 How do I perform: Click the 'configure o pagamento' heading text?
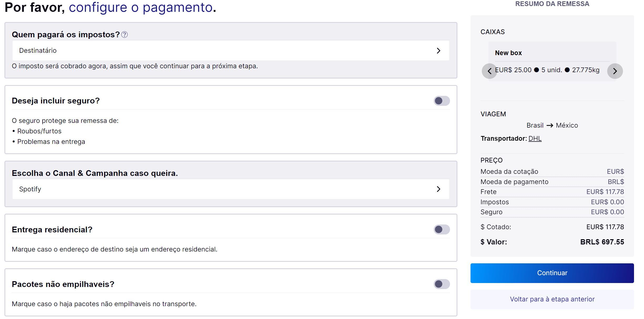click(x=140, y=7)
